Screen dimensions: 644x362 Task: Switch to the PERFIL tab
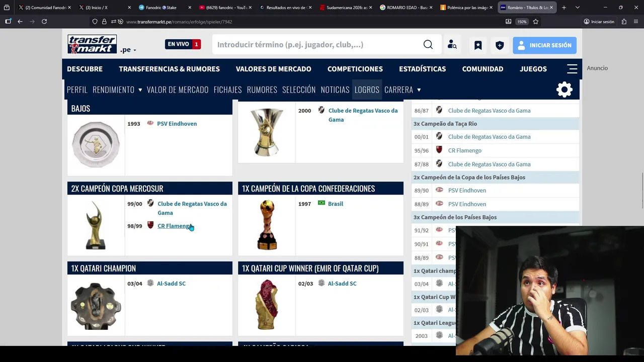tap(77, 89)
